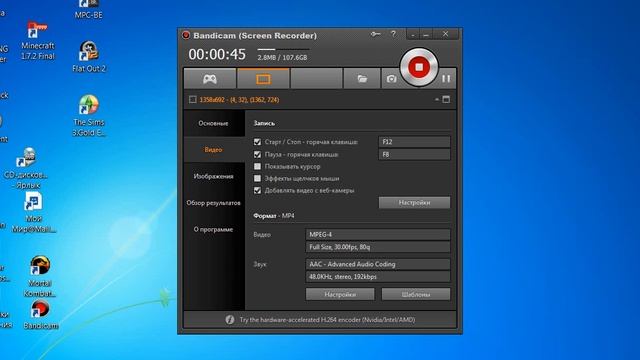Image resolution: width=640 pixels, height=360 pixels.
Task: Stop recording with the red stop button
Action: pyautogui.click(x=419, y=67)
